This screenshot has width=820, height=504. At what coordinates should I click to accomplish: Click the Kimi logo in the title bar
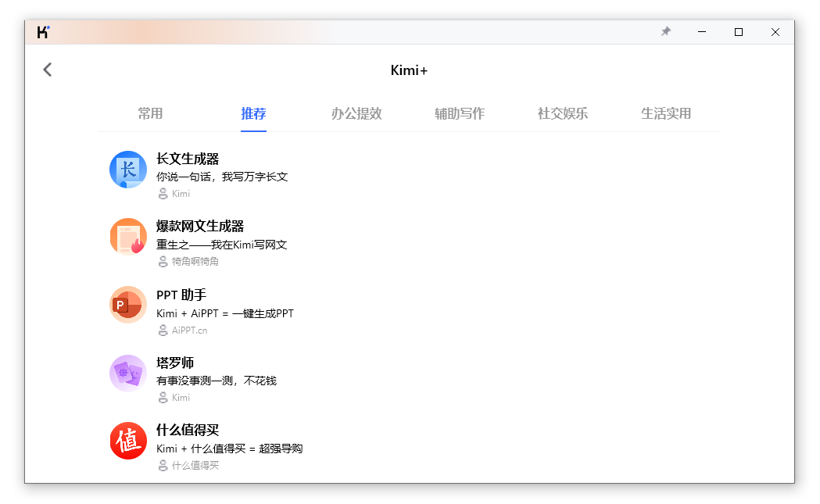44,32
